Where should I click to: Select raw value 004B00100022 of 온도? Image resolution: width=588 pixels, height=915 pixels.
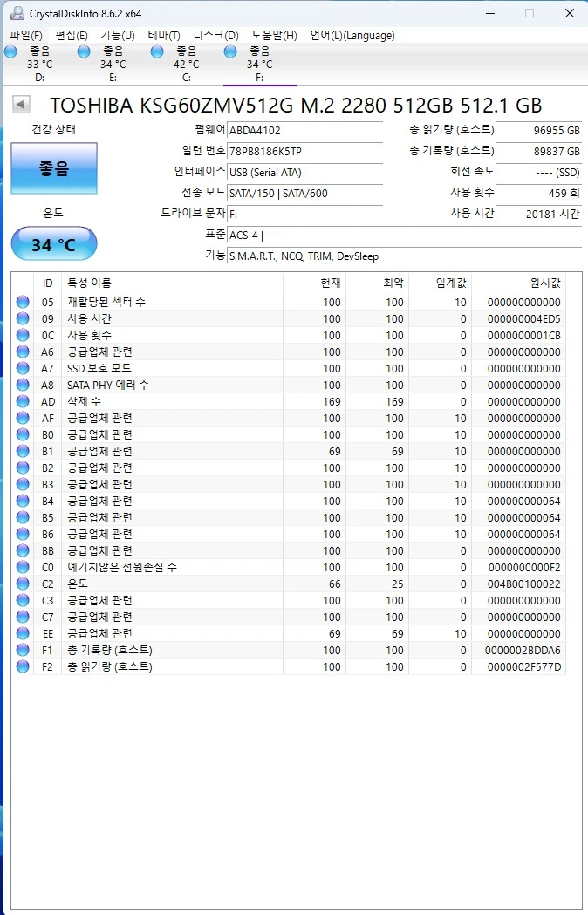[523, 584]
